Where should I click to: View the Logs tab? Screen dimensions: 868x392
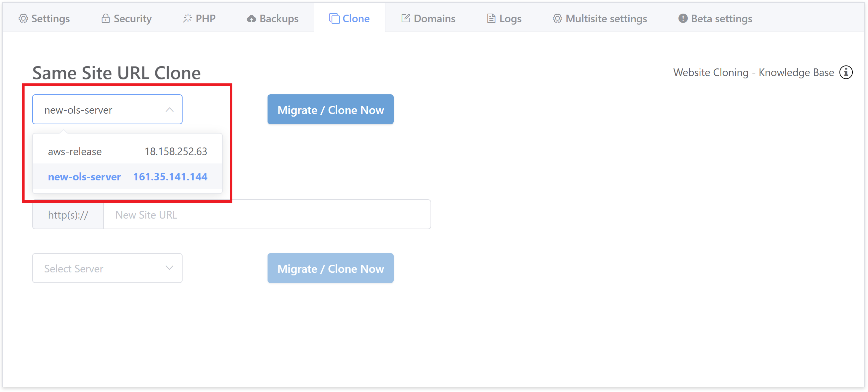[x=504, y=19]
